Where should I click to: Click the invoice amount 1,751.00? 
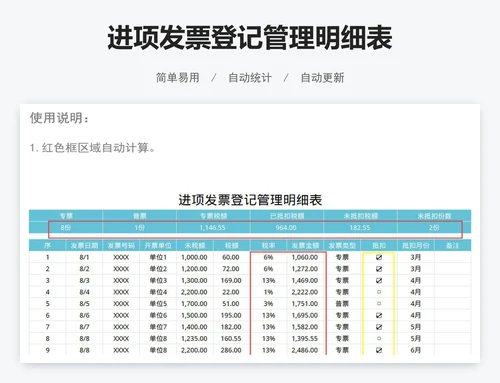[305, 304]
